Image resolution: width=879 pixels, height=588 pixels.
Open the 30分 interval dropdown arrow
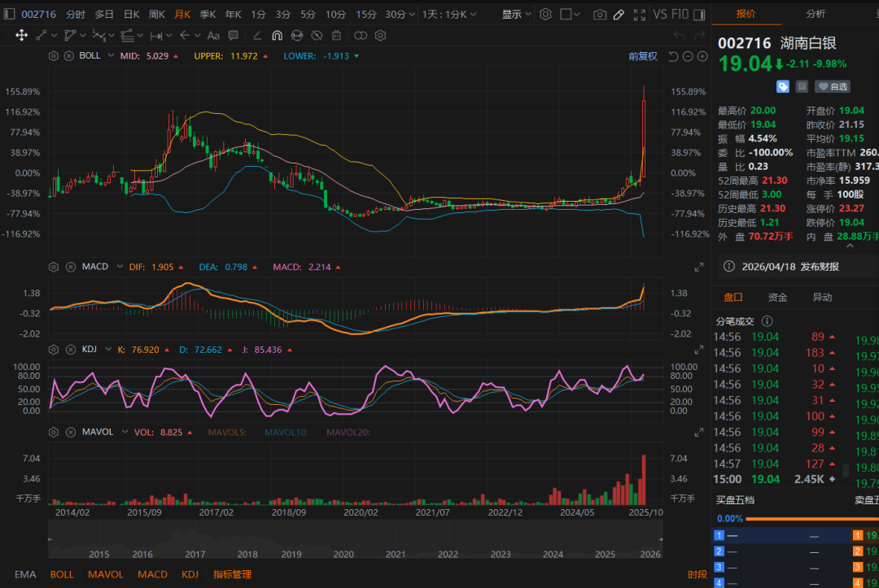[x=413, y=15]
